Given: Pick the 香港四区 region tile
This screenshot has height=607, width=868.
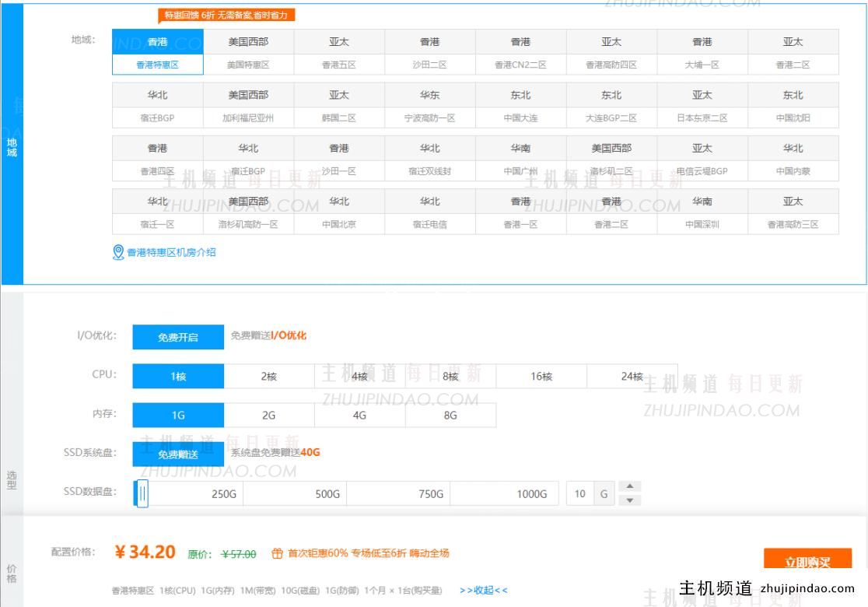Looking at the screenshot, I should tap(158, 159).
